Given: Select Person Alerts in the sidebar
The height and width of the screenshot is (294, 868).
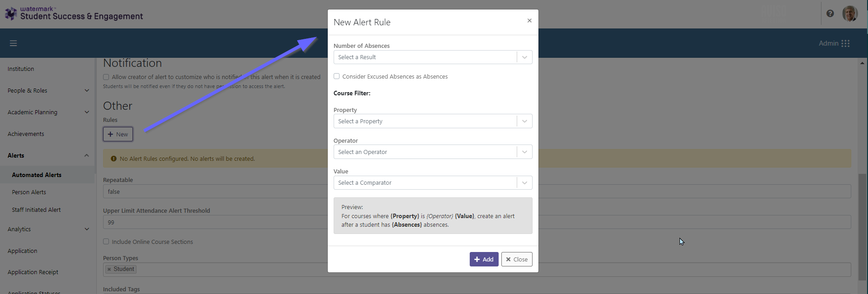Looking at the screenshot, I should coord(29,192).
